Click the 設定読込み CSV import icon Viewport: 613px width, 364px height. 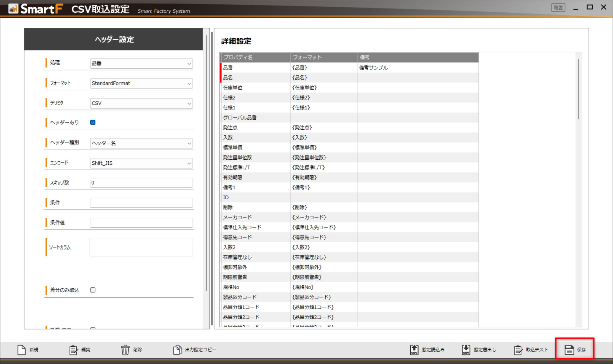414,350
